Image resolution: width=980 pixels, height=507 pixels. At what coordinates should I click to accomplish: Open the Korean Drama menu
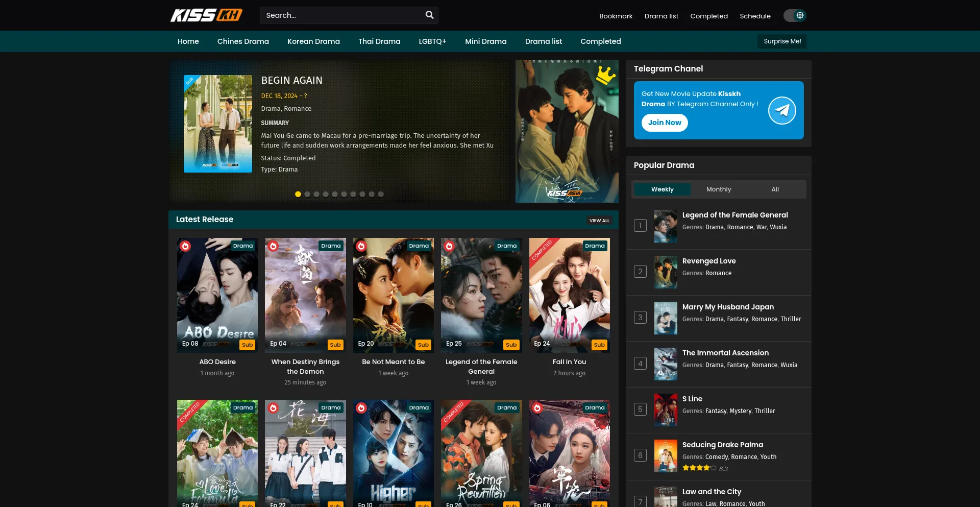click(313, 41)
